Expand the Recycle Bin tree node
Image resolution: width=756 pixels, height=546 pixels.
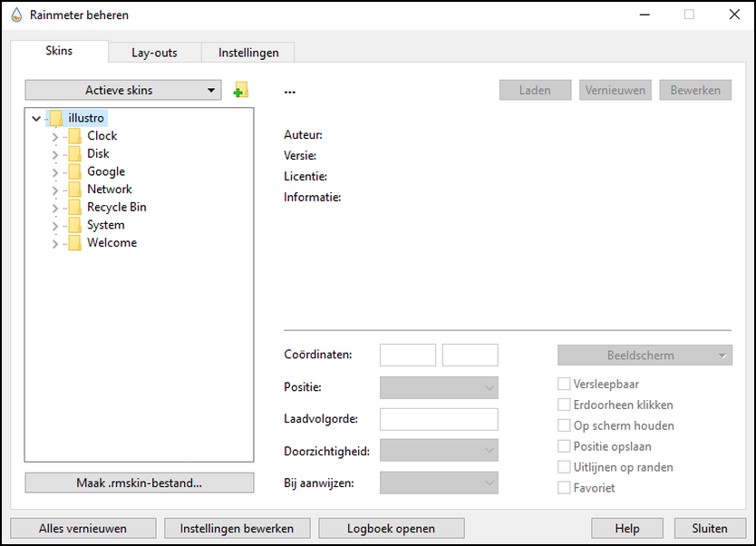55,209
